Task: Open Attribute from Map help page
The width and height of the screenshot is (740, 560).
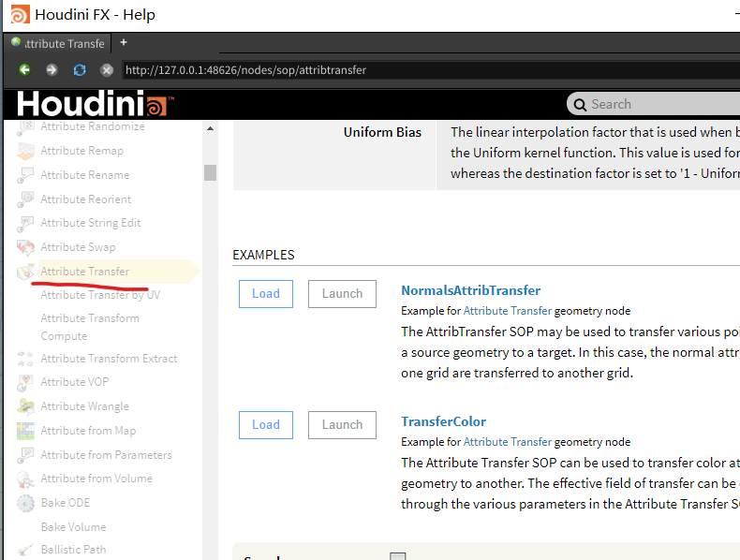Action: tap(88, 431)
